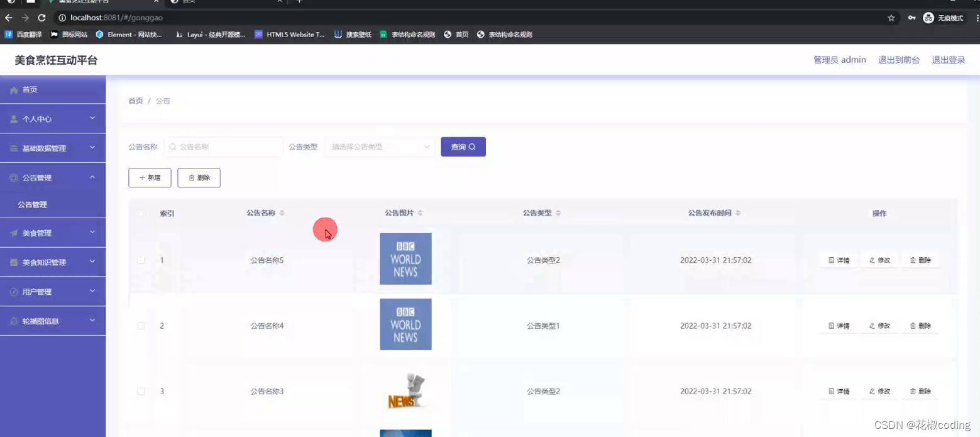This screenshot has height=437, width=980.
Task: View 详情 for 公告名称3
Action: tap(839, 391)
